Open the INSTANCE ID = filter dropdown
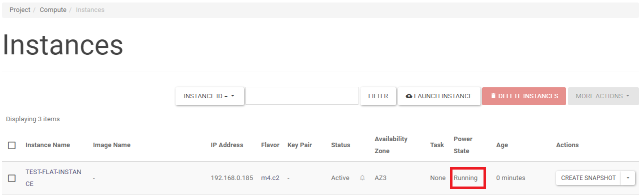The width and height of the screenshot is (644, 196). click(209, 96)
